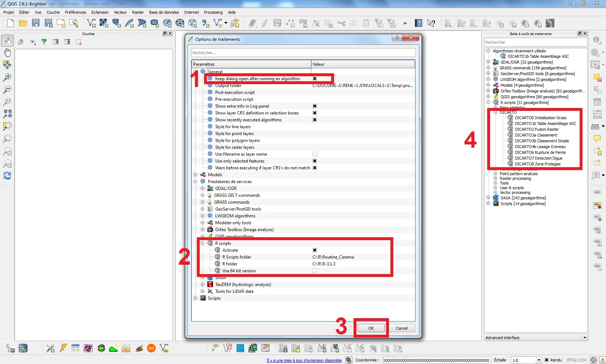Open the Advanced interface dropdown

tap(585, 338)
